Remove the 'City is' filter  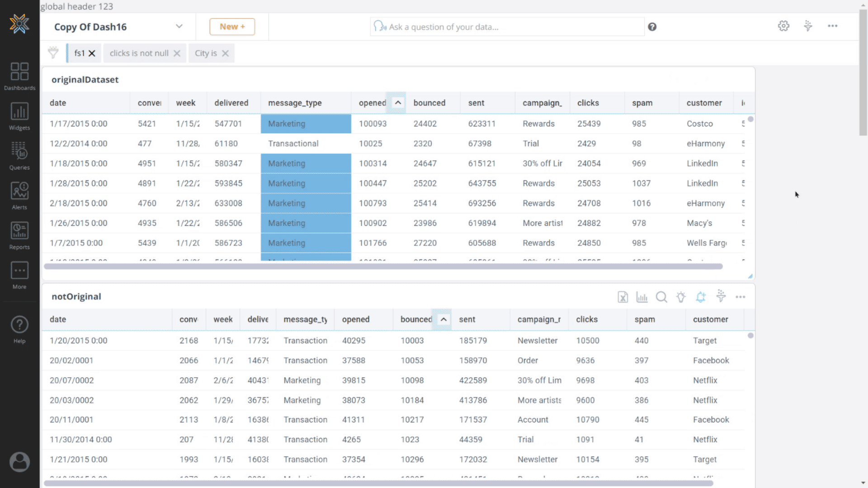tap(225, 53)
